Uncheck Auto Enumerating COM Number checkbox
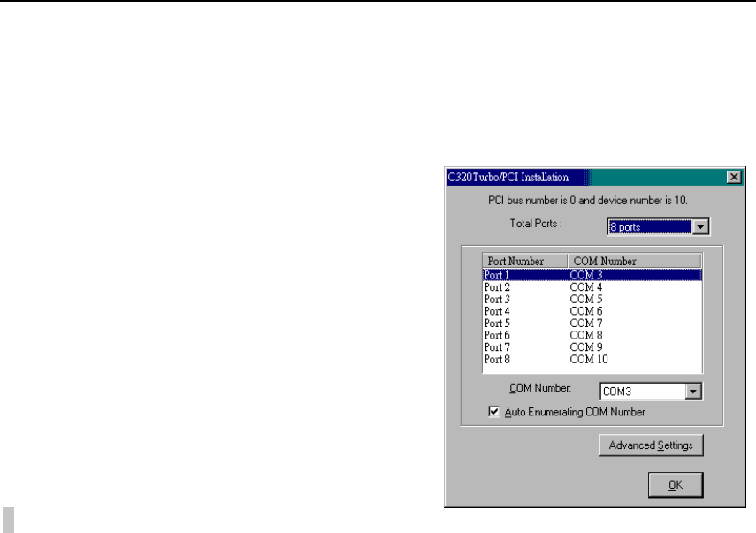 point(493,412)
